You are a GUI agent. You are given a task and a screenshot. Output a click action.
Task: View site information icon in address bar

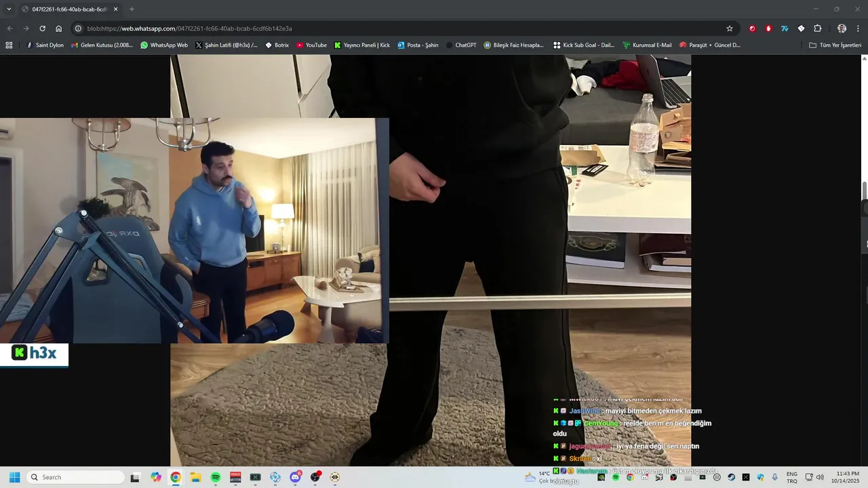click(79, 28)
